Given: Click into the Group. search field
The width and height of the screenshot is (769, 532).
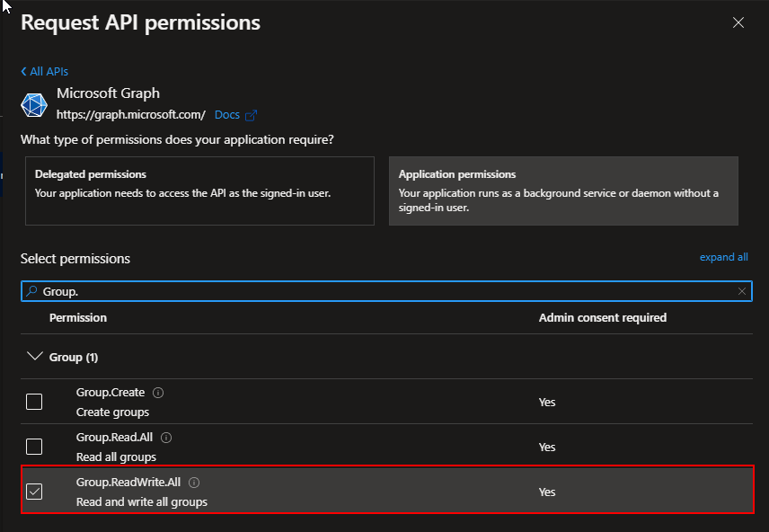Looking at the screenshot, I should pos(377,291).
